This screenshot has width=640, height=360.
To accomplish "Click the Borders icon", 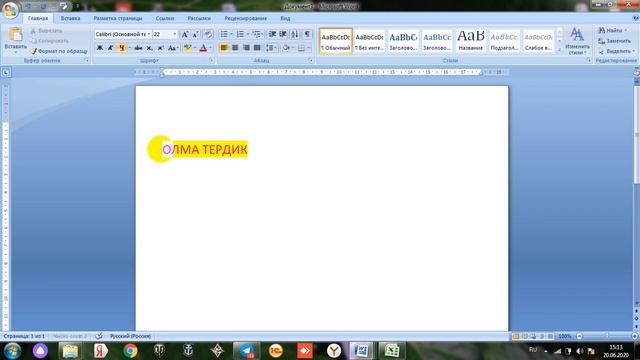I will coord(301,48).
